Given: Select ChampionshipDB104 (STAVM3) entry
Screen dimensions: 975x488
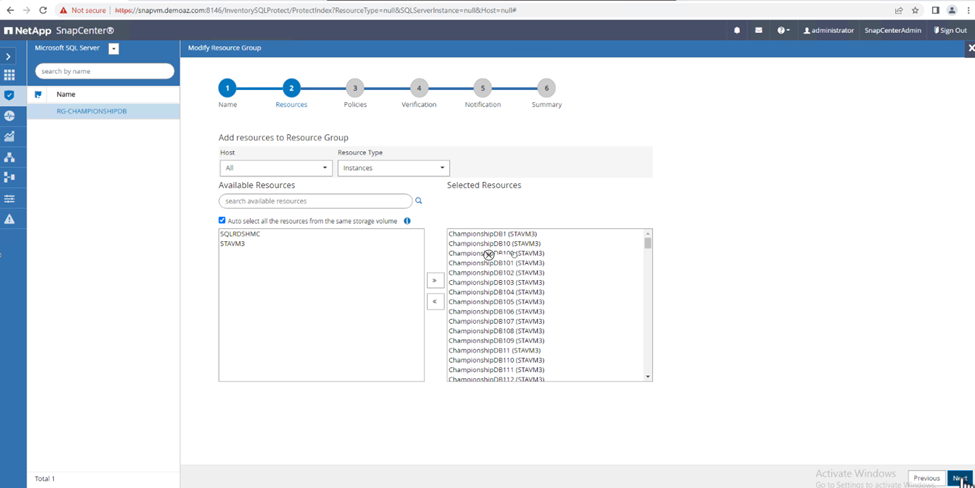Looking at the screenshot, I should click(496, 292).
